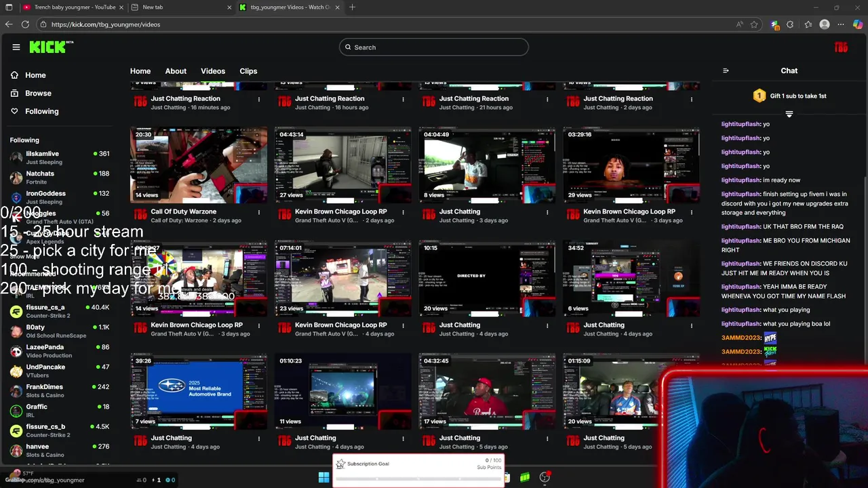Open the TBG user avatar menu
This screenshot has height=488, width=868.
pos(841,47)
